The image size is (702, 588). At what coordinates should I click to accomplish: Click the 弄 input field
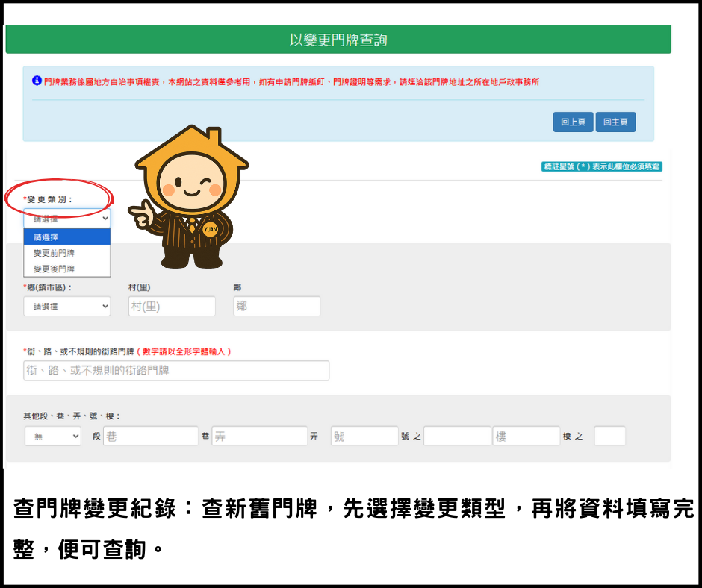point(259,437)
